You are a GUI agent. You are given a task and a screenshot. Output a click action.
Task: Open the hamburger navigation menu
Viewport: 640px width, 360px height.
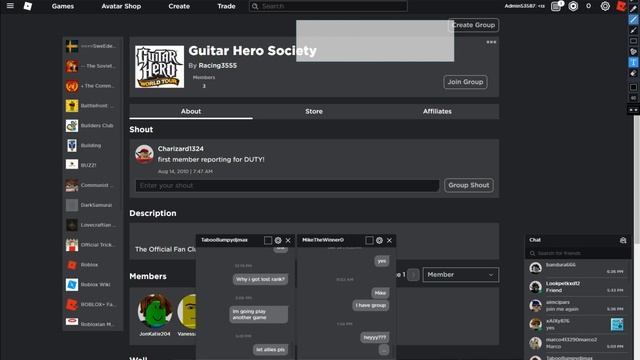[x=10, y=6]
